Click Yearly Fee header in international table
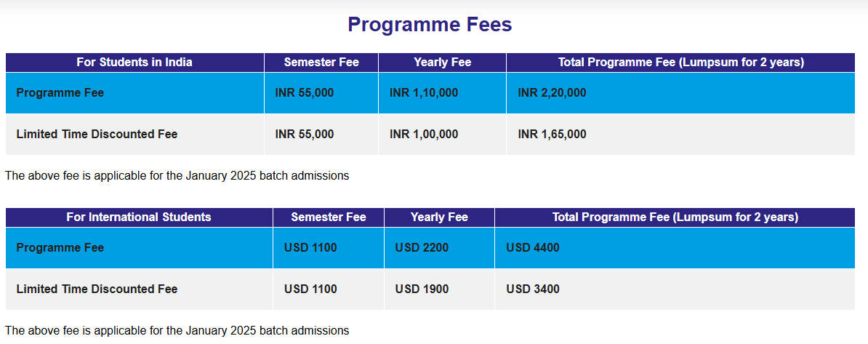The width and height of the screenshot is (868, 344). point(439,217)
